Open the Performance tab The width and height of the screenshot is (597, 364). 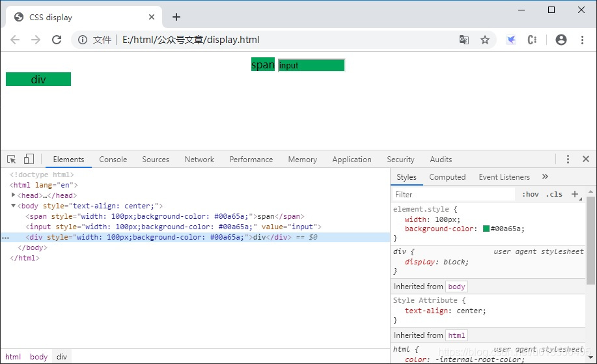point(251,159)
